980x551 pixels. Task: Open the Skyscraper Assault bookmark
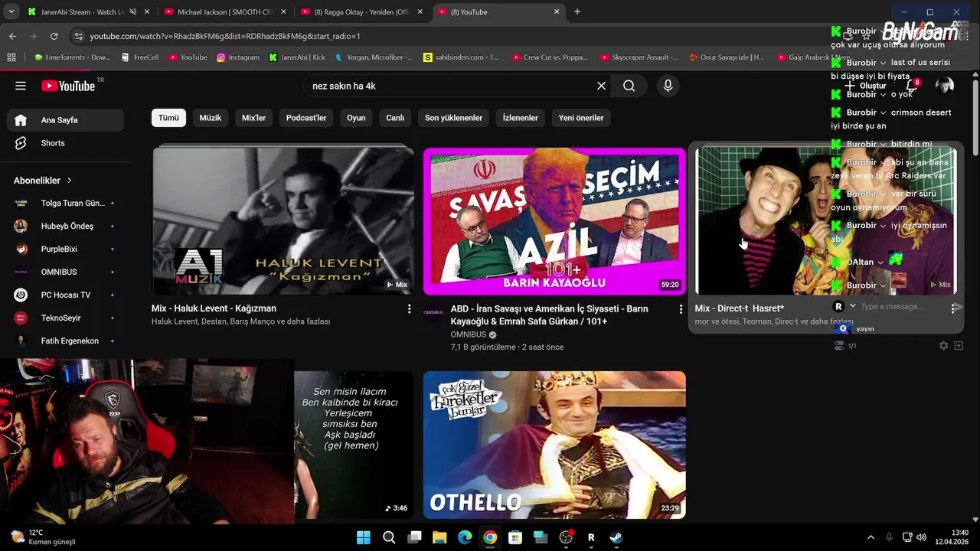tap(639, 57)
